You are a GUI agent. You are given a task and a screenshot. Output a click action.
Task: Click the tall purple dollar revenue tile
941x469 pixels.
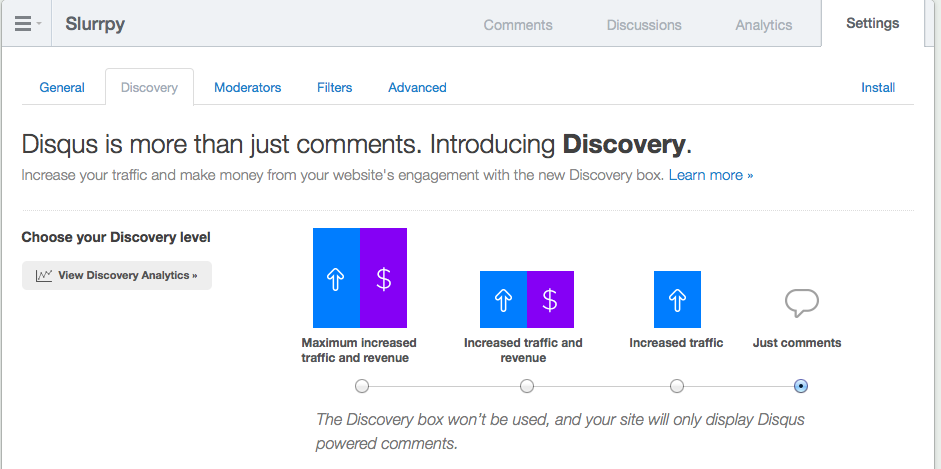[x=383, y=278]
